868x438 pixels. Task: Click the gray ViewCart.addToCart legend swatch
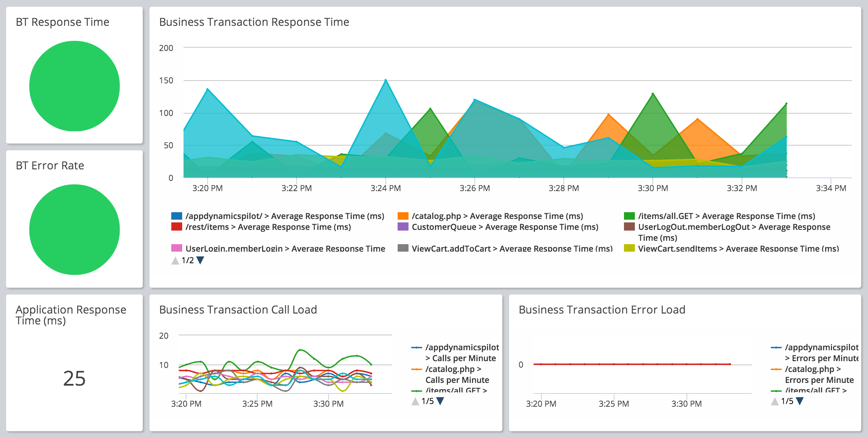point(403,249)
